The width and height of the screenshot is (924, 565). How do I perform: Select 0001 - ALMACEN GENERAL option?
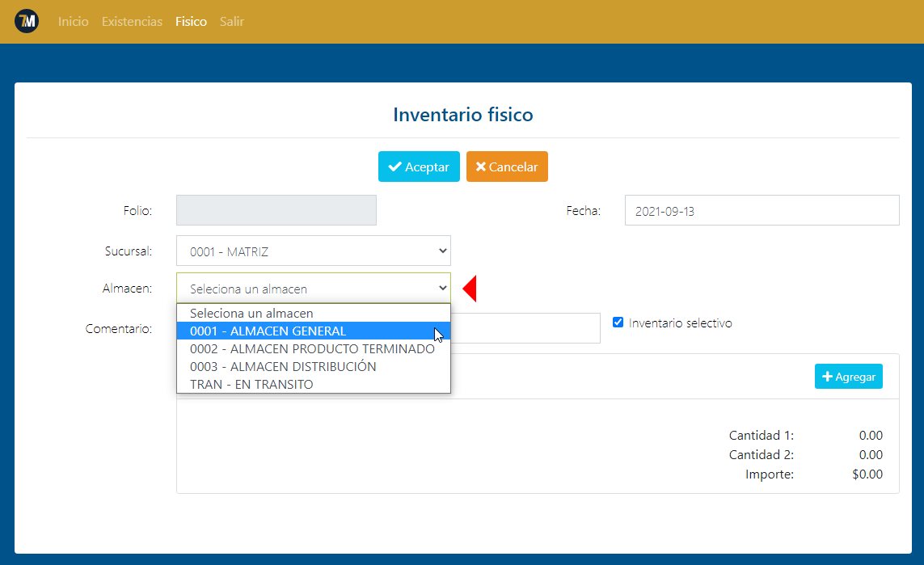pyautogui.click(x=267, y=331)
